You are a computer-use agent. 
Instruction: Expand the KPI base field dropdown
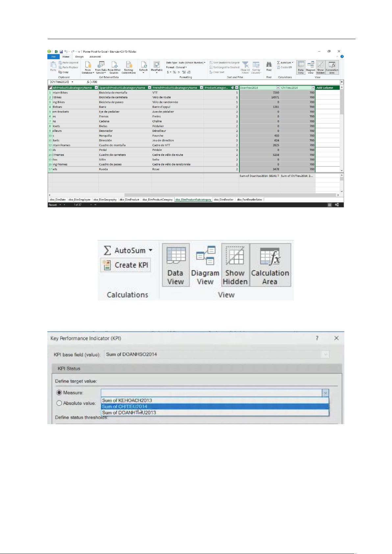(x=326, y=354)
